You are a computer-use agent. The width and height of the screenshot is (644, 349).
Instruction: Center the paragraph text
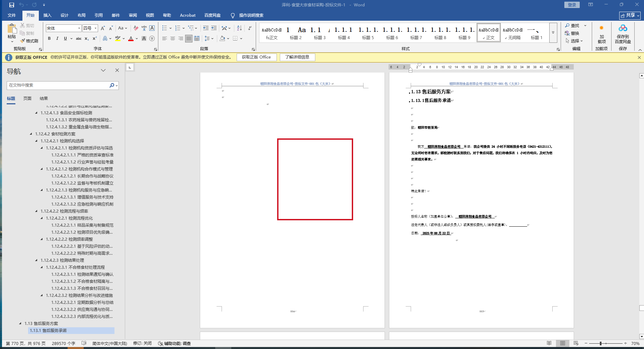[173, 38]
